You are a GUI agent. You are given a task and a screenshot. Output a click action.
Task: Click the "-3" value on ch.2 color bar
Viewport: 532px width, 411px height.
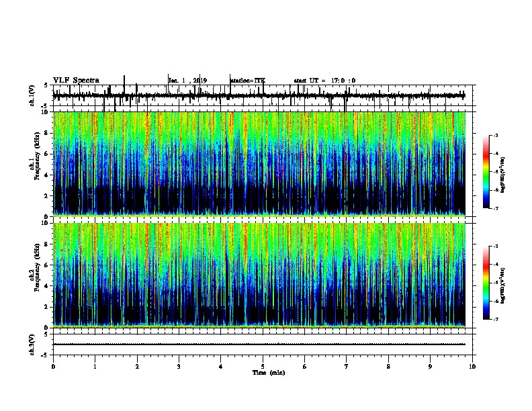pyautogui.click(x=495, y=246)
